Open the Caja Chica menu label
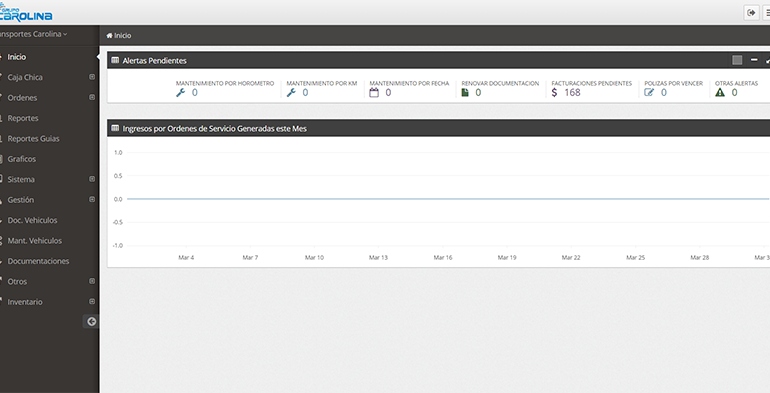The width and height of the screenshot is (770, 393). [25, 78]
